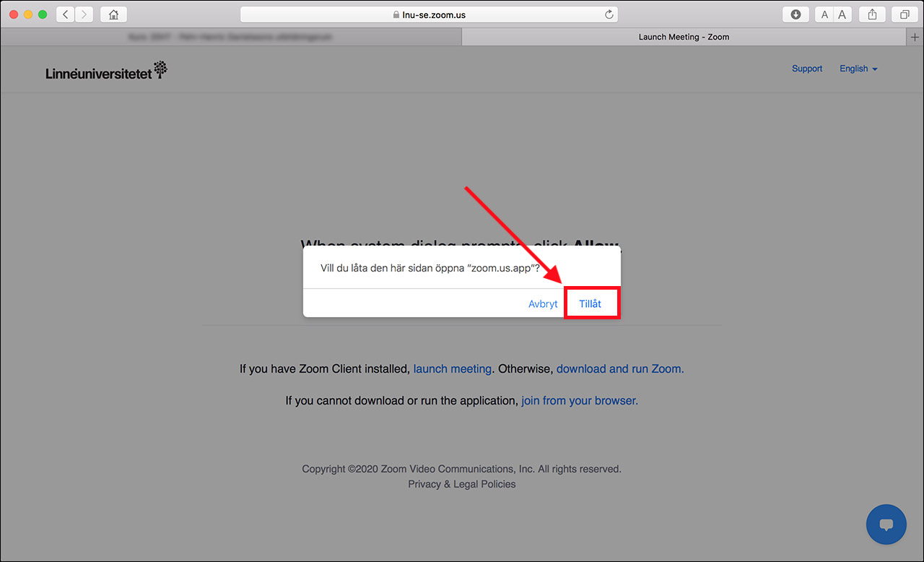The width and height of the screenshot is (924, 562).
Task: Click the 'join from your browser' link
Action: pos(580,400)
